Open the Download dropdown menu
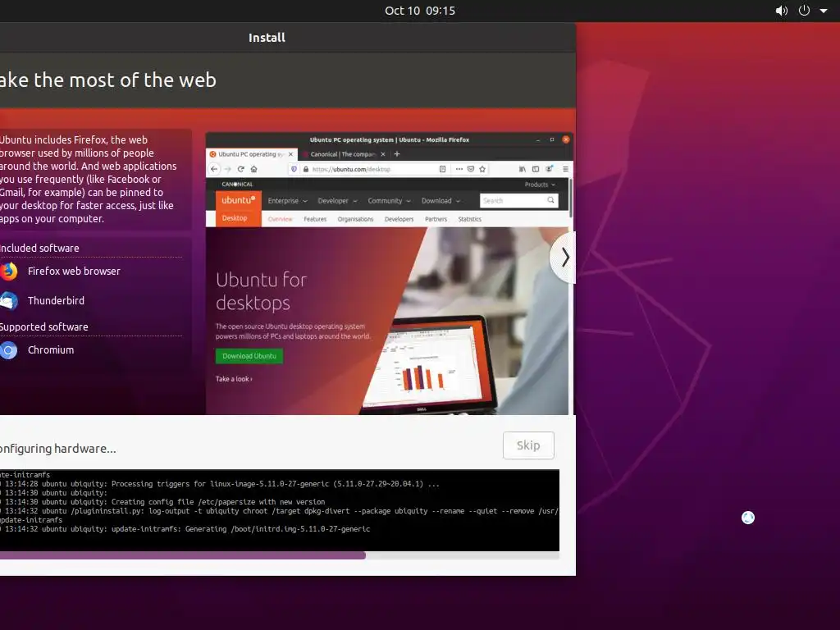840x630 pixels. click(x=441, y=201)
